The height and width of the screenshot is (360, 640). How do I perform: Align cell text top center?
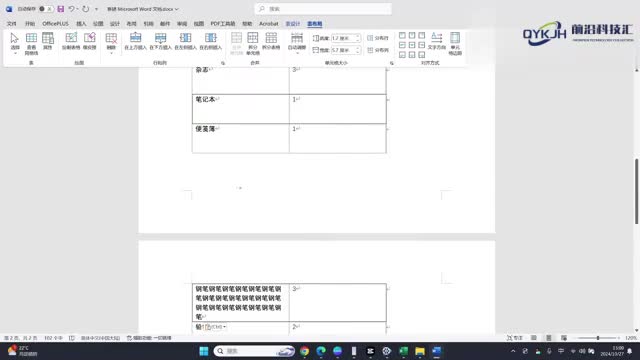click(412, 36)
